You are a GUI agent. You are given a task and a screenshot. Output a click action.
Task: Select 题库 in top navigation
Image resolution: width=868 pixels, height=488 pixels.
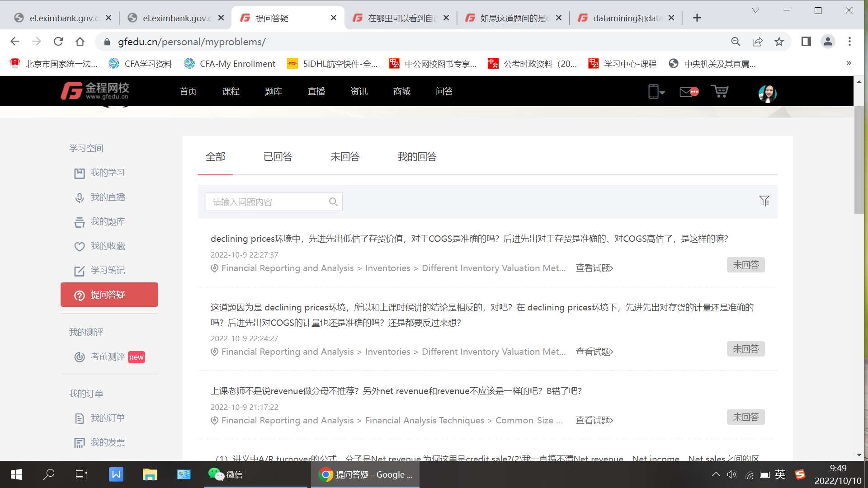(x=273, y=92)
